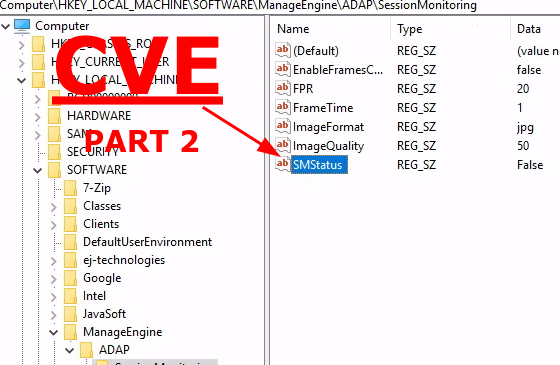Click the string icon beside SMStatus
Image resolution: width=560 pixels, height=365 pixels.
pos(283,164)
